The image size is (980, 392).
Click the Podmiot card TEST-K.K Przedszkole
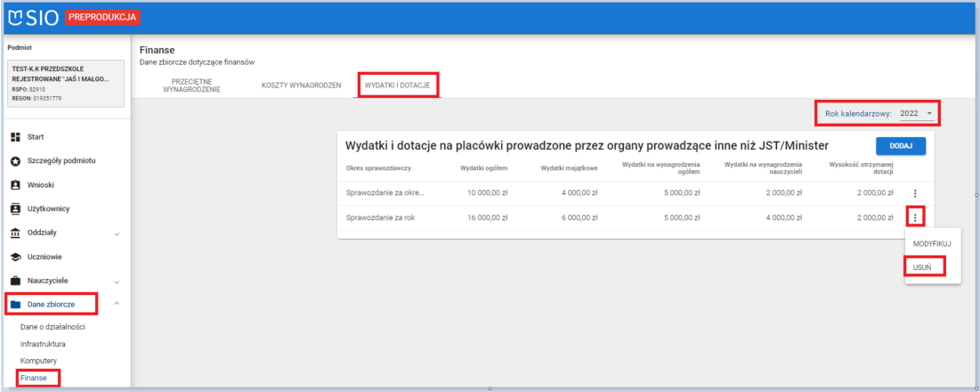[x=66, y=84]
